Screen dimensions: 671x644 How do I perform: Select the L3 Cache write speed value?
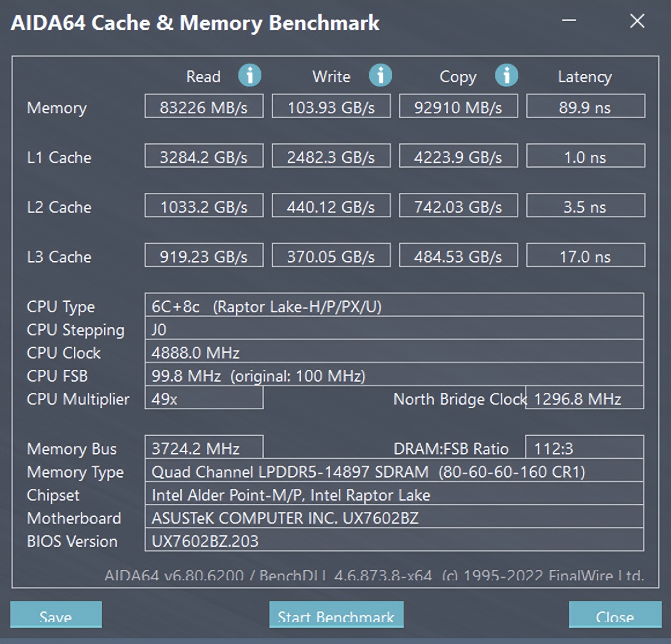coord(331,255)
